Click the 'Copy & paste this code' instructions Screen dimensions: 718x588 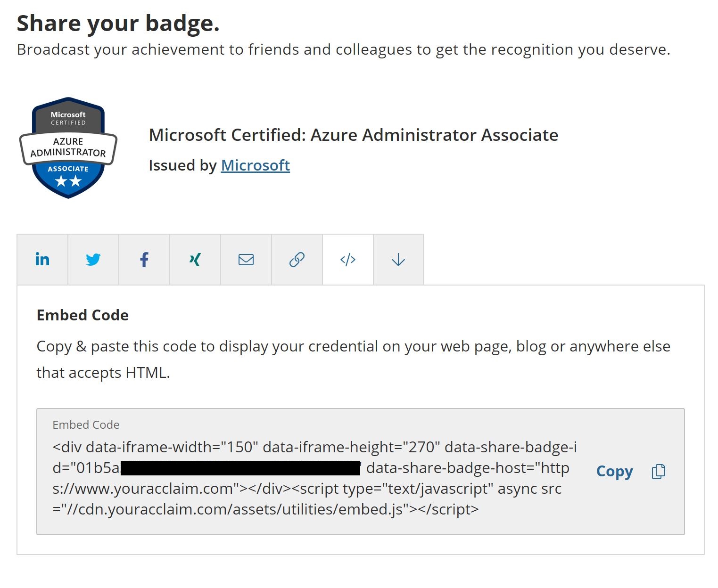point(354,359)
